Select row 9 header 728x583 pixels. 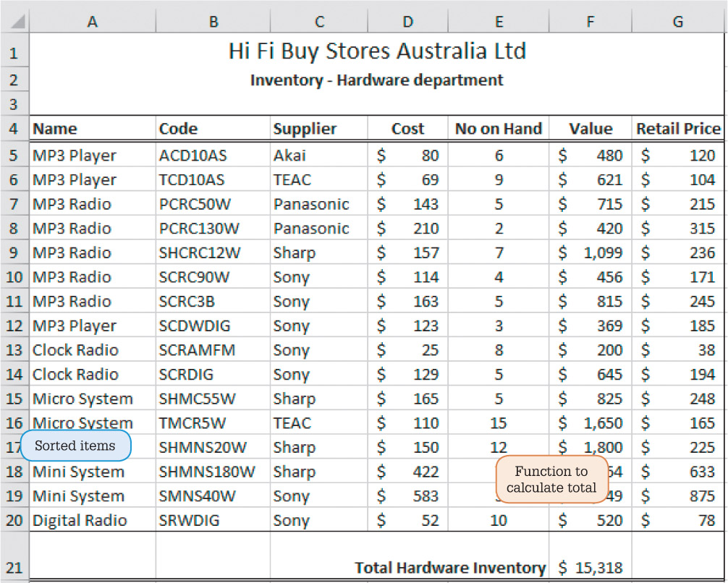(14, 252)
